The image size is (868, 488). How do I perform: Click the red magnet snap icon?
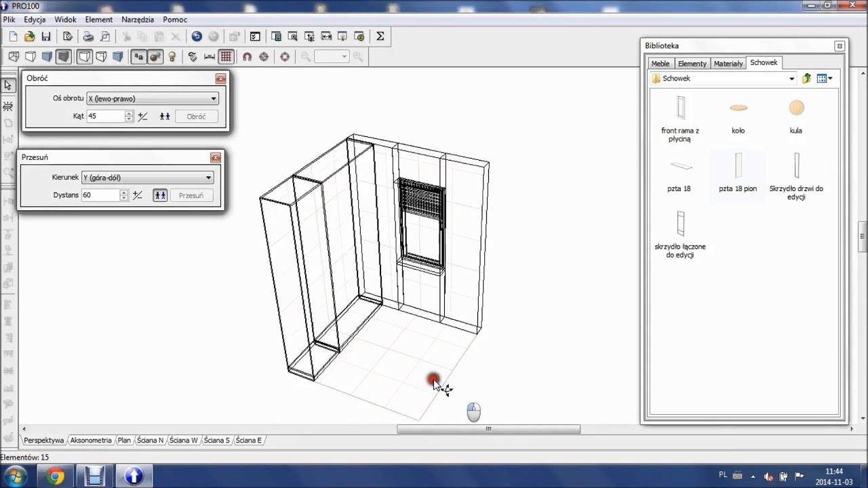(247, 57)
